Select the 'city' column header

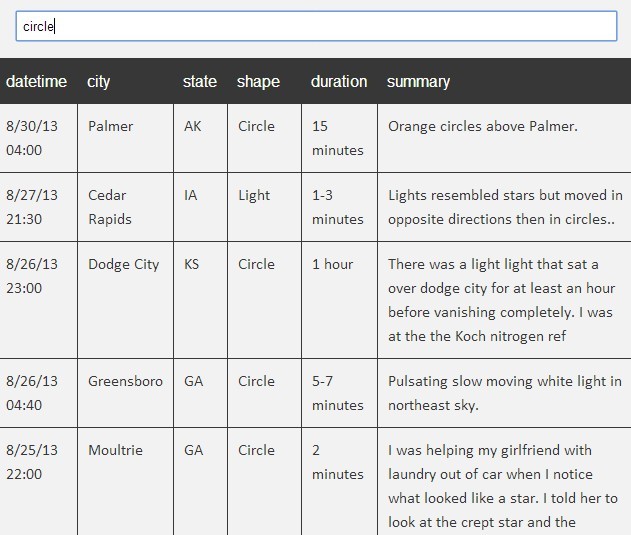99,82
